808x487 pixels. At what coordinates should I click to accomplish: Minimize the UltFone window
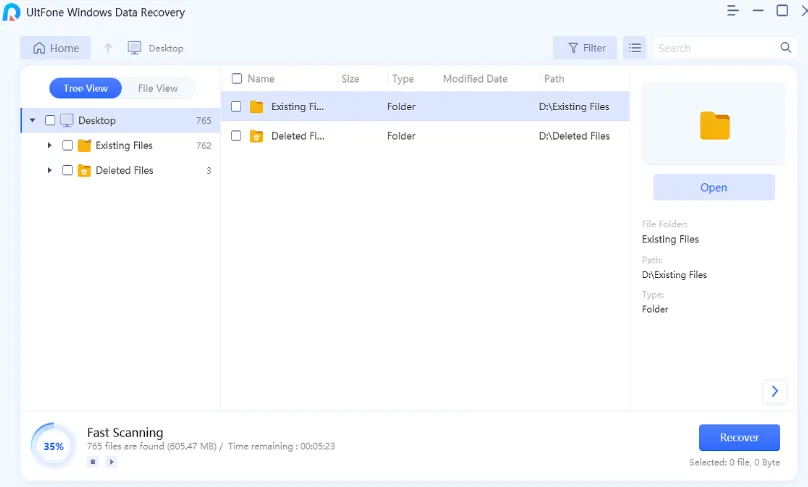pyautogui.click(x=758, y=10)
